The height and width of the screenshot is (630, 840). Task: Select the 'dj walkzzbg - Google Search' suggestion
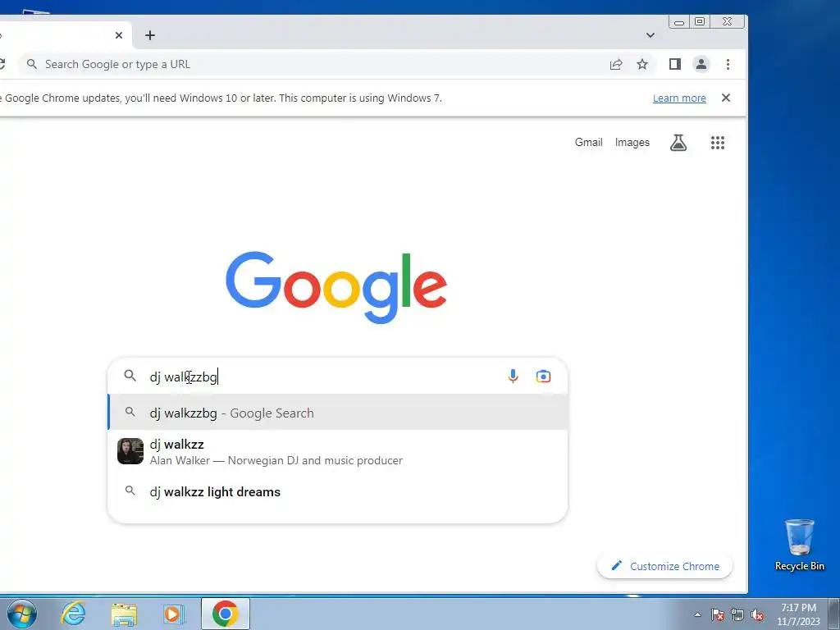click(x=337, y=413)
